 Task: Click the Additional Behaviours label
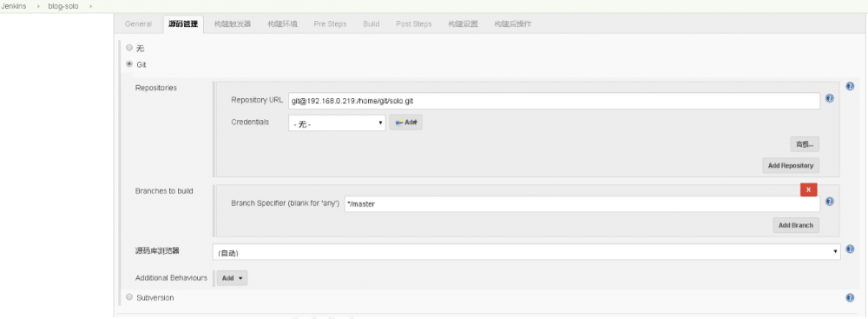click(171, 277)
